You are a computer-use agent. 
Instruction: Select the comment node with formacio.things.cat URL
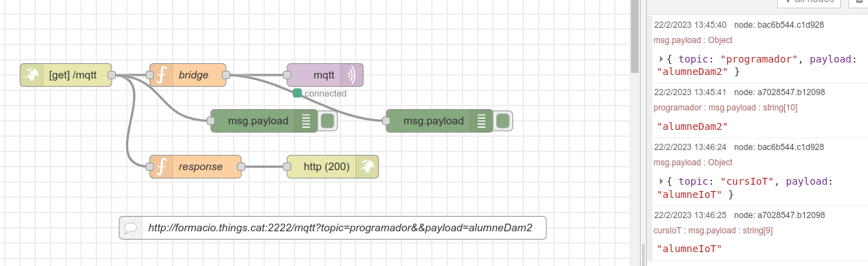click(x=333, y=228)
